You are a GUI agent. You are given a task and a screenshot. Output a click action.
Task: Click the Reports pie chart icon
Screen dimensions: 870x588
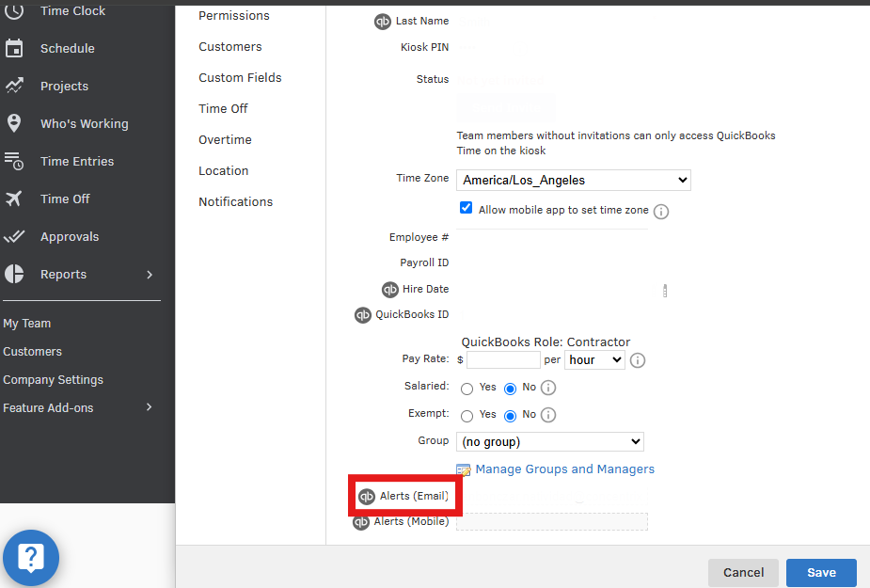click(x=14, y=274)
